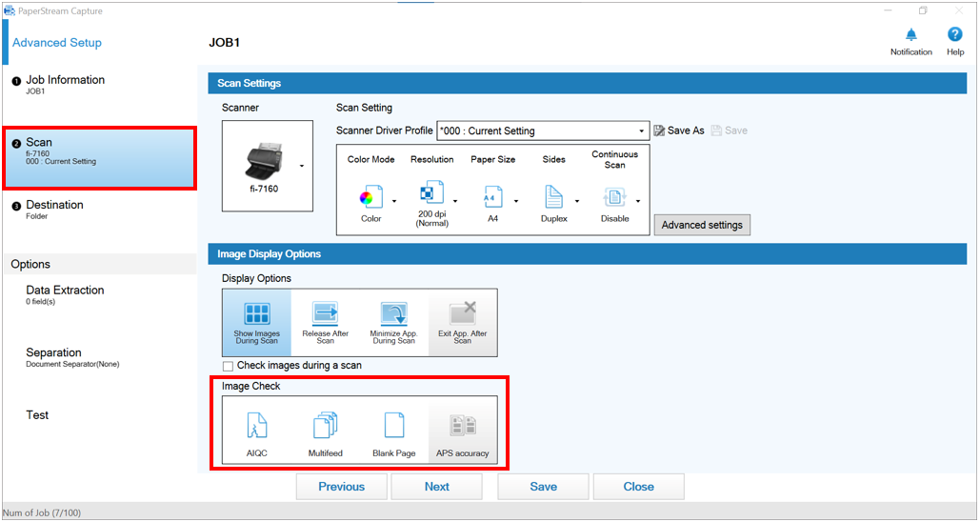Click the Continuous Scan Disable icon
The width and height of the screenshot is (980, 522).
coord(614,198)
